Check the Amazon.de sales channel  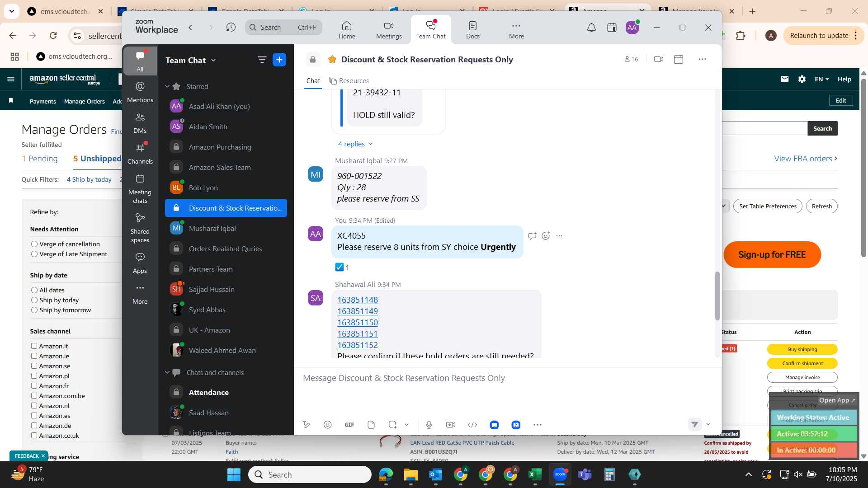coord(34,426)
